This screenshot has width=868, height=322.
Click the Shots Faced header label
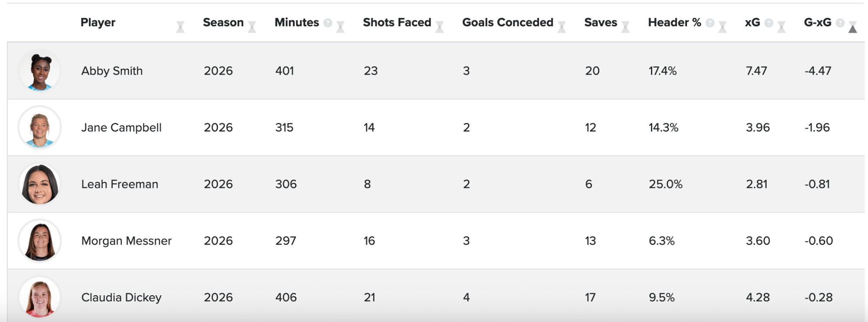click(x=397, y=22)
